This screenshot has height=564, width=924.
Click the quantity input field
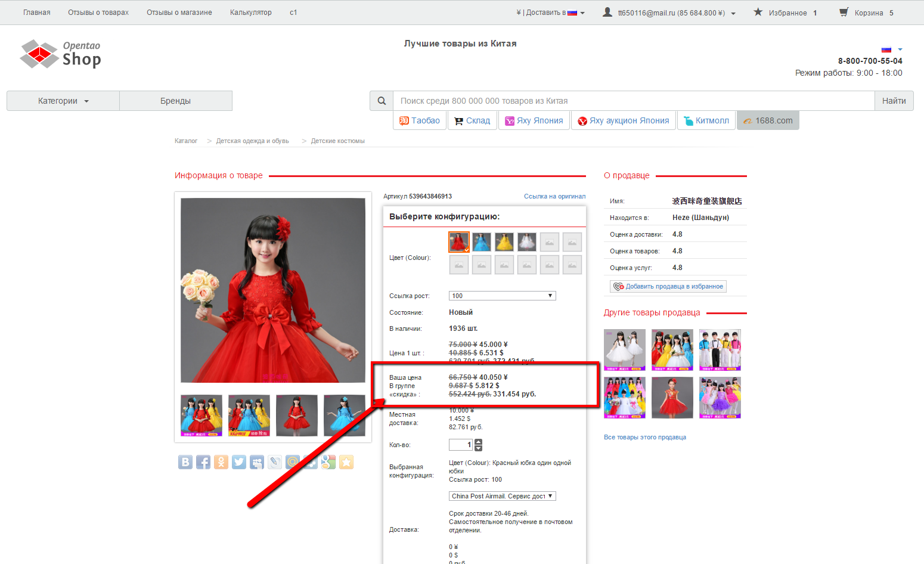[461, 445]
